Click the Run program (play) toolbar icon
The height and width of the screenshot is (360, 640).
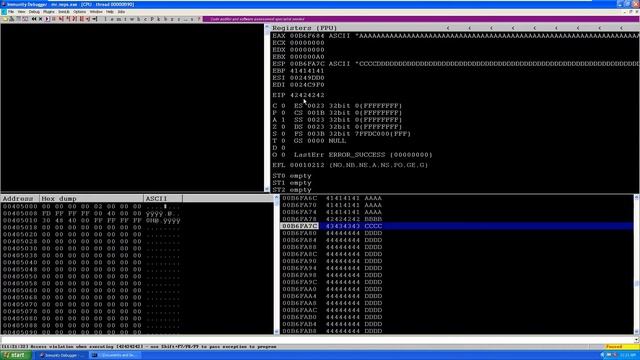click(x=47, y=19)
